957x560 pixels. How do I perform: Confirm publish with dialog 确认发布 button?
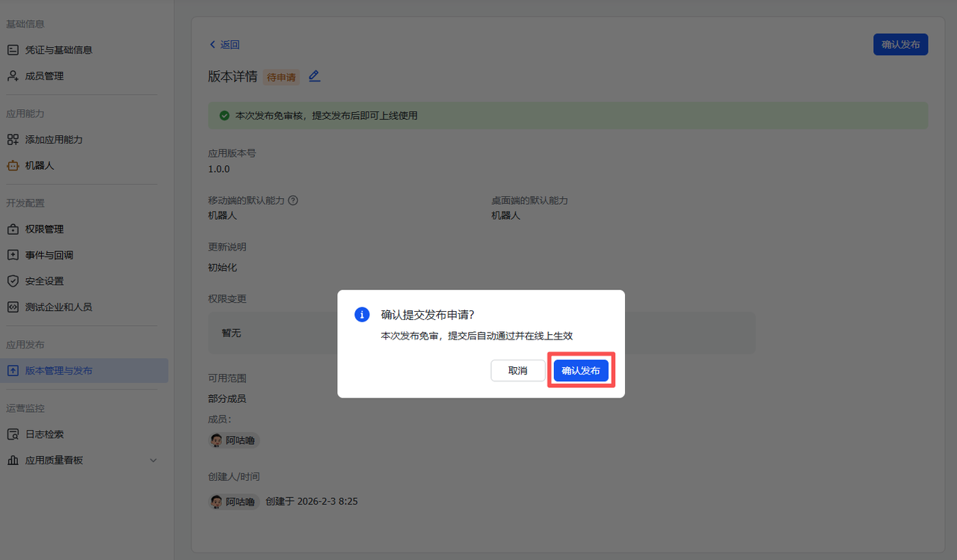point(581,371)
